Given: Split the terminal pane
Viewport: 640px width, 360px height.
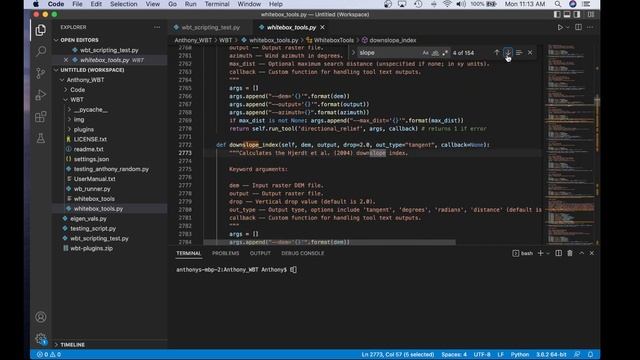Looking at the screenshot, I should 558,253.
